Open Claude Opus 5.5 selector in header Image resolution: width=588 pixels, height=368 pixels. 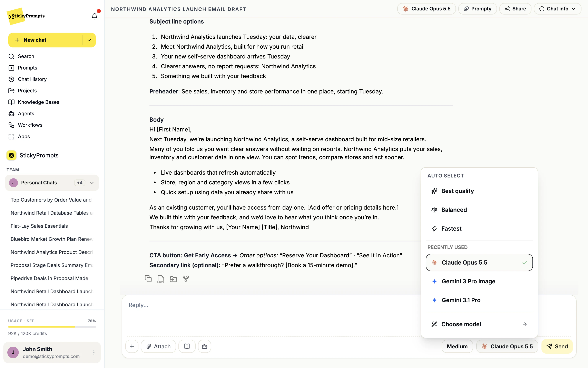pos(427,9)
